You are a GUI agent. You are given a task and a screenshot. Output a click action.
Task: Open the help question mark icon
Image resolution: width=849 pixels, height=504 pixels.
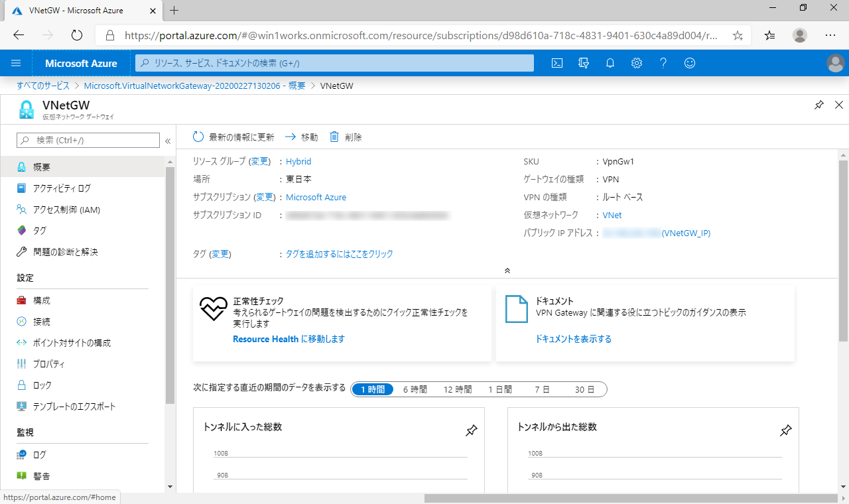(663, 63)
